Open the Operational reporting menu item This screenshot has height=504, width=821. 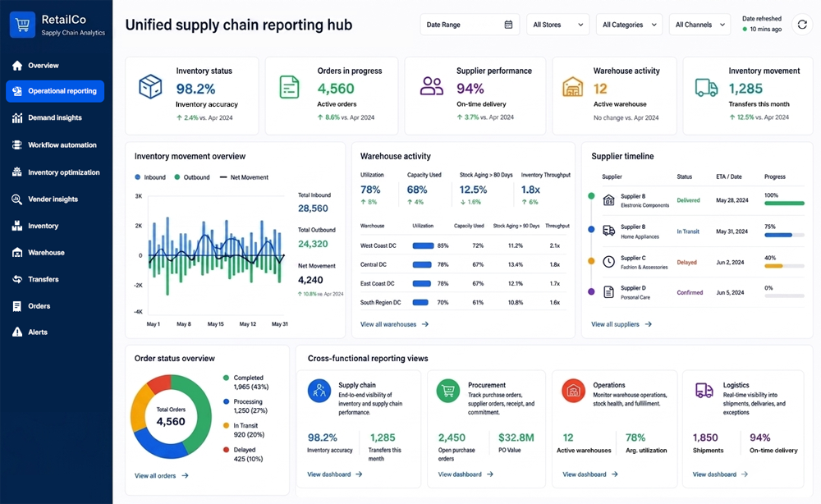tap(55, 91)
